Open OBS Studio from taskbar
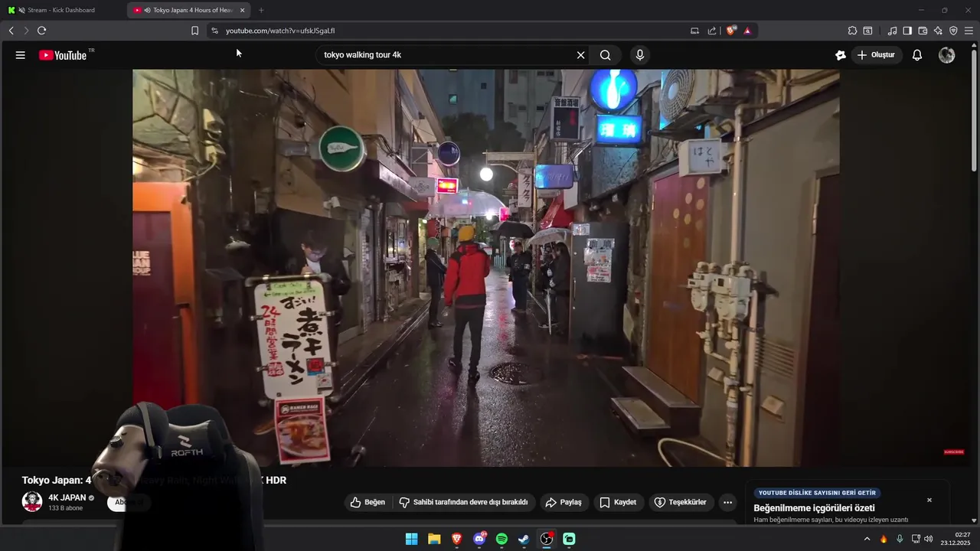This screenshot has height=551, width=980. click(547, 539)
